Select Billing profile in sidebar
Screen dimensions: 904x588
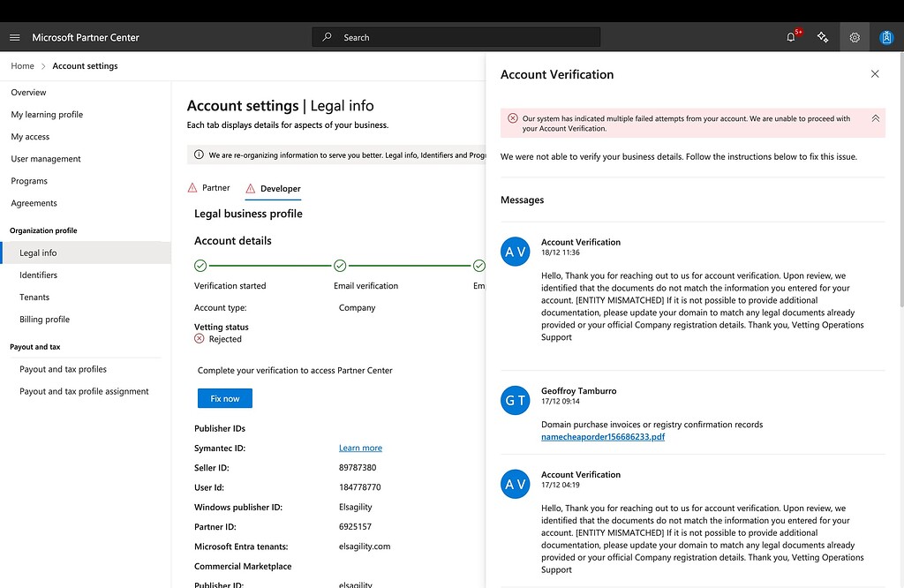[x=44, y=320]
